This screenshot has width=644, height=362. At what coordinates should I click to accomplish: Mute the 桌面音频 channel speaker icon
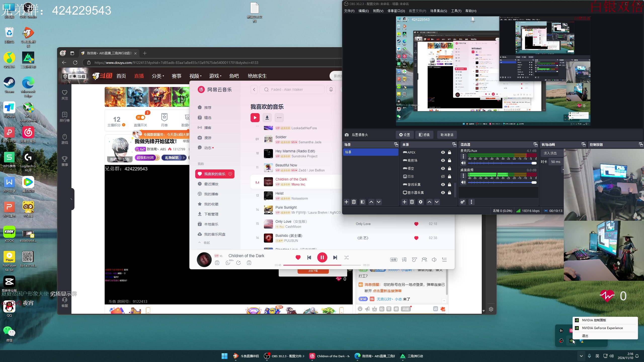463,182
